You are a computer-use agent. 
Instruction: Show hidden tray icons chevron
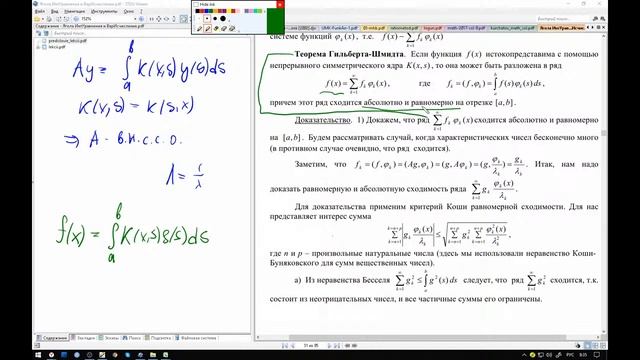coord(524,355)
